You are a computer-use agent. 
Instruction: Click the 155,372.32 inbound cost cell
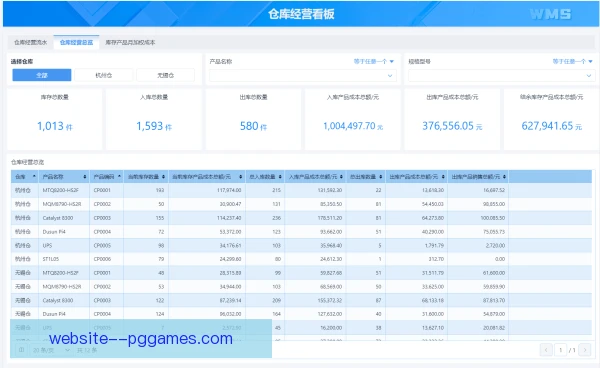315,300
